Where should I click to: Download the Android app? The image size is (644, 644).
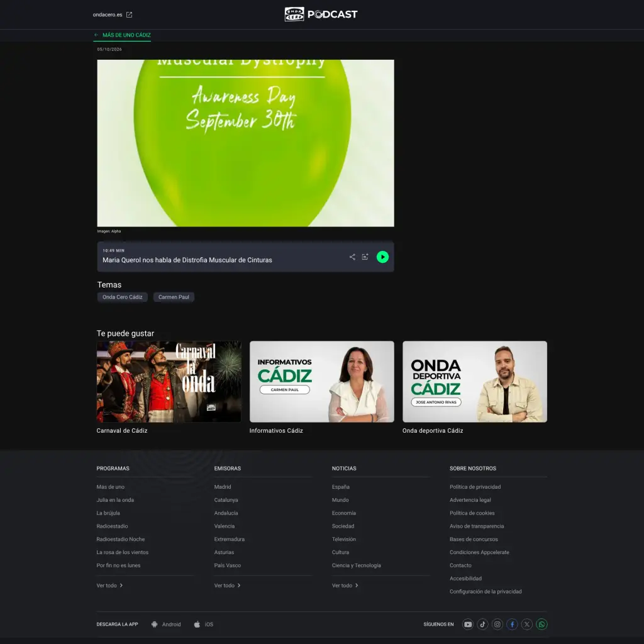click(x=166, y=625)
